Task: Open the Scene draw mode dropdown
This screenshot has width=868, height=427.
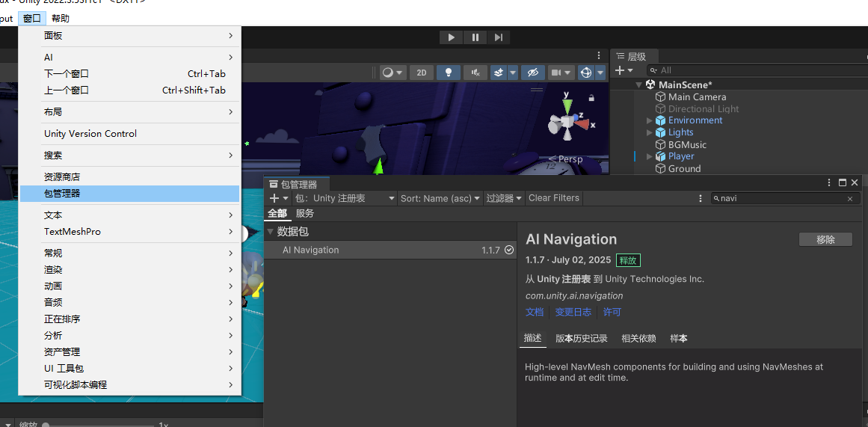Action: 393,73
